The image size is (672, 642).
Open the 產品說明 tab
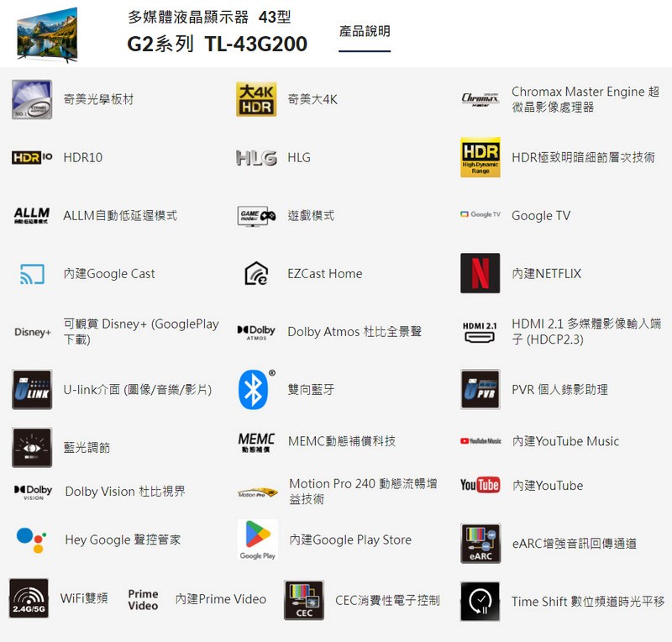point(365,31)
